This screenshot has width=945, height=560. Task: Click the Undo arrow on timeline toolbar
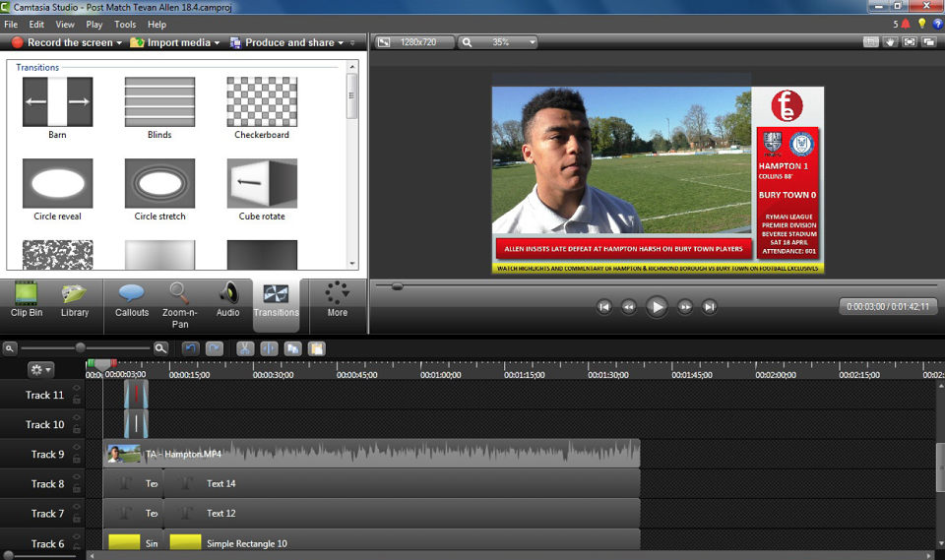click(x=190, y=348)
